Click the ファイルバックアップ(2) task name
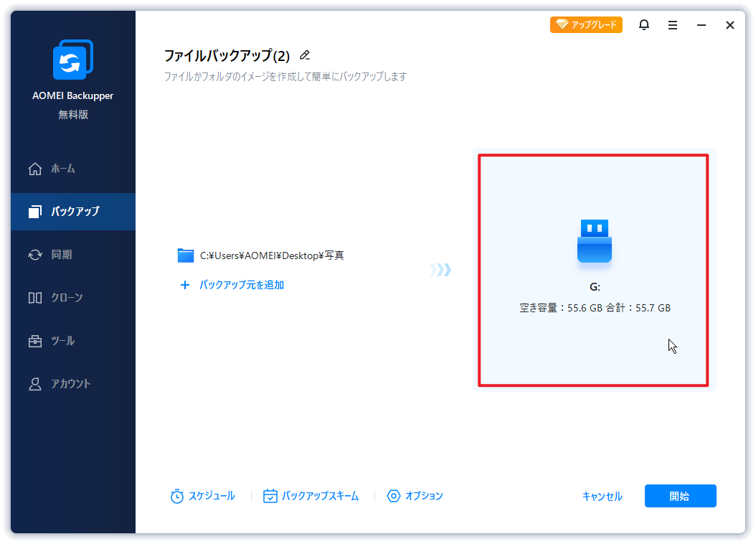This screenshot has width=756, height=544. pos(227,56)
